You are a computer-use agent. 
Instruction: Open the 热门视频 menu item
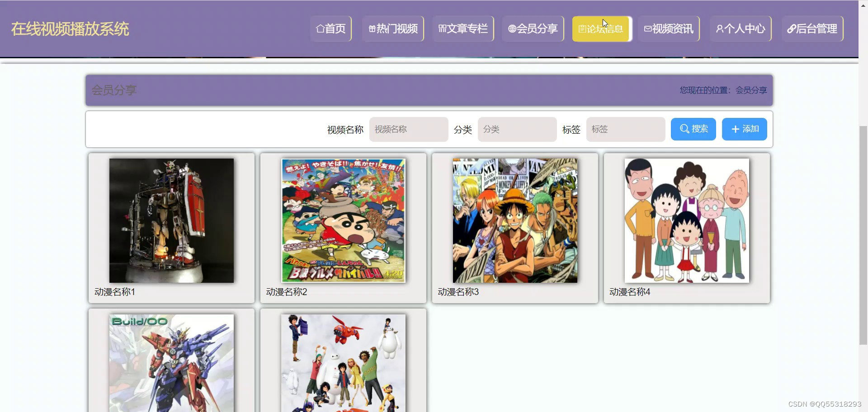pyautogui.click(x=393, y=29)
